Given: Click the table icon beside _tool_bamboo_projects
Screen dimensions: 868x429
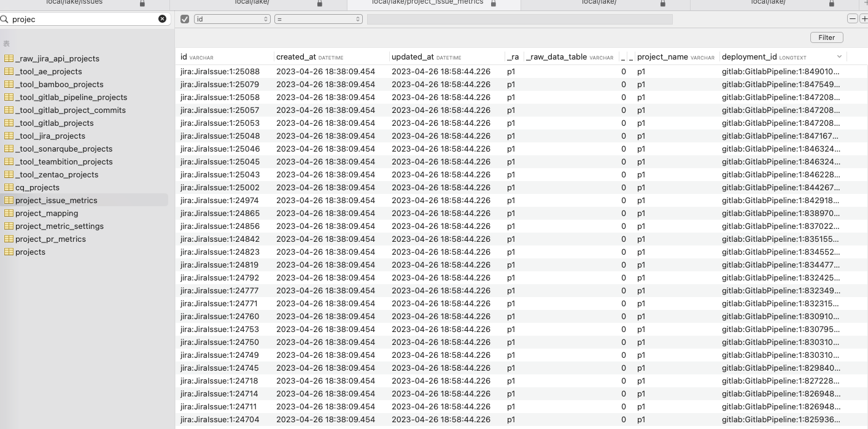Looking at the screenshot, I should click(x=9, y=84).
